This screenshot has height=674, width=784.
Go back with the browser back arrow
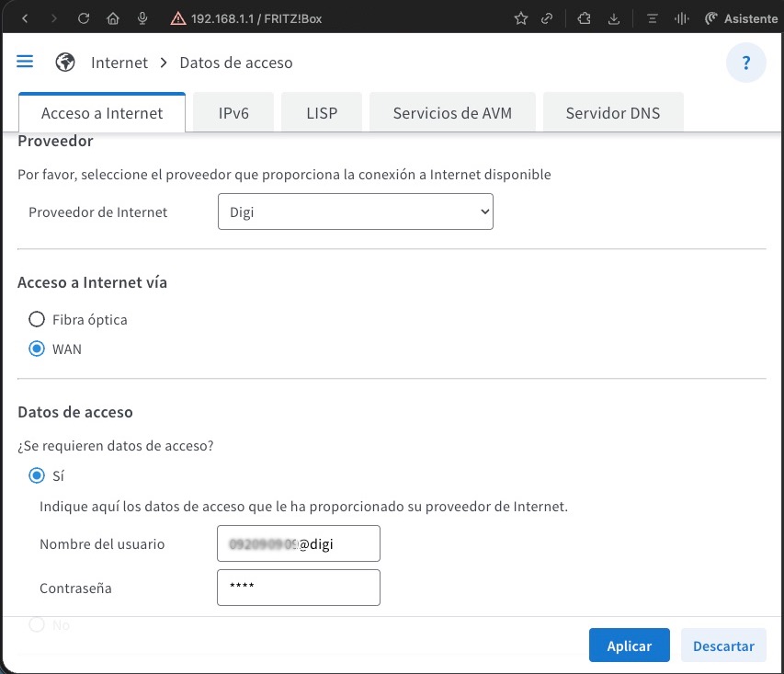click(25, 19)
